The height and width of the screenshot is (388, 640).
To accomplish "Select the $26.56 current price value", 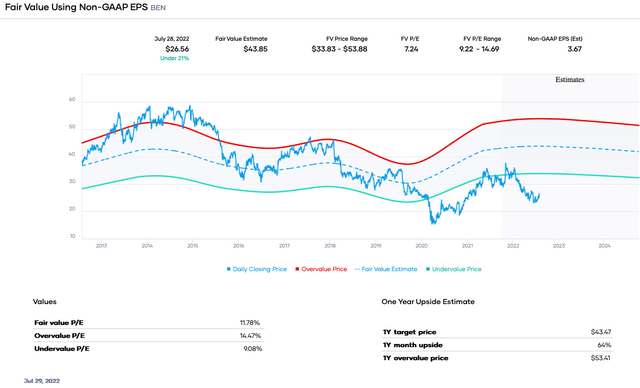I will tap(177, 49).
